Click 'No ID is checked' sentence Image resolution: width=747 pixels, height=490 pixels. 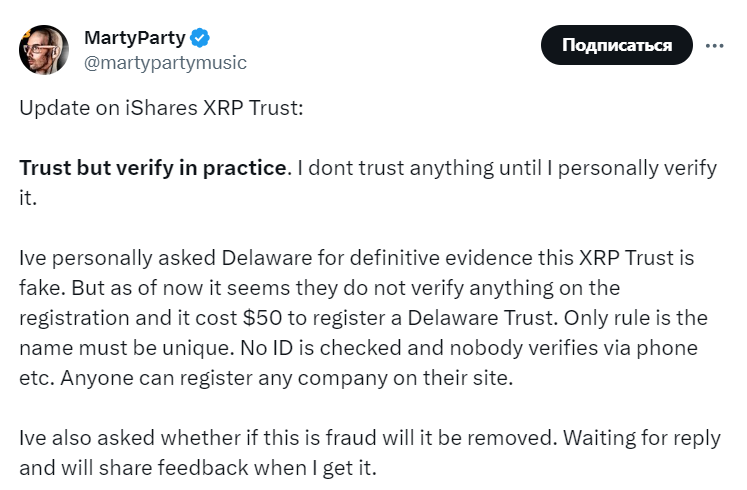[x=321, y=348]
